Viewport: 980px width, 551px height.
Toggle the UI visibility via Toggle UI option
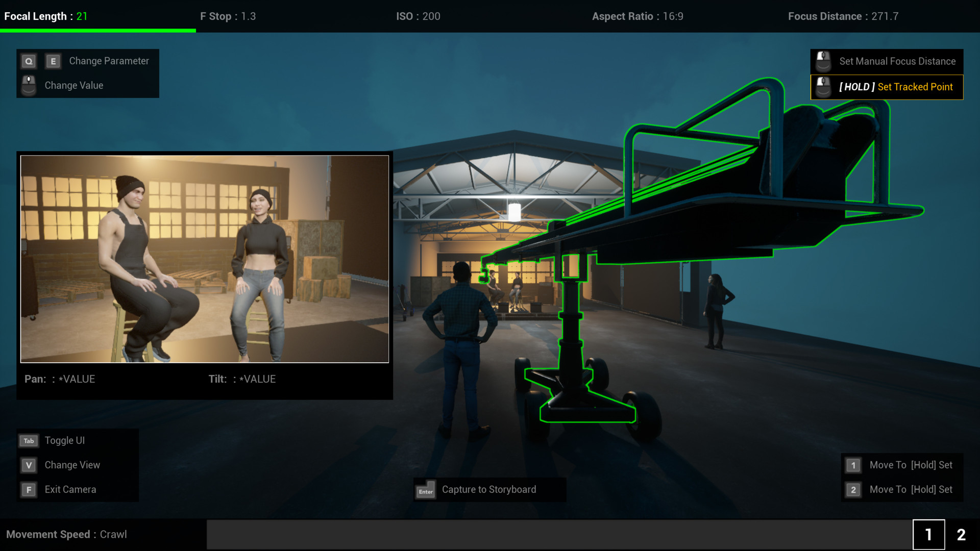(64, 440)
